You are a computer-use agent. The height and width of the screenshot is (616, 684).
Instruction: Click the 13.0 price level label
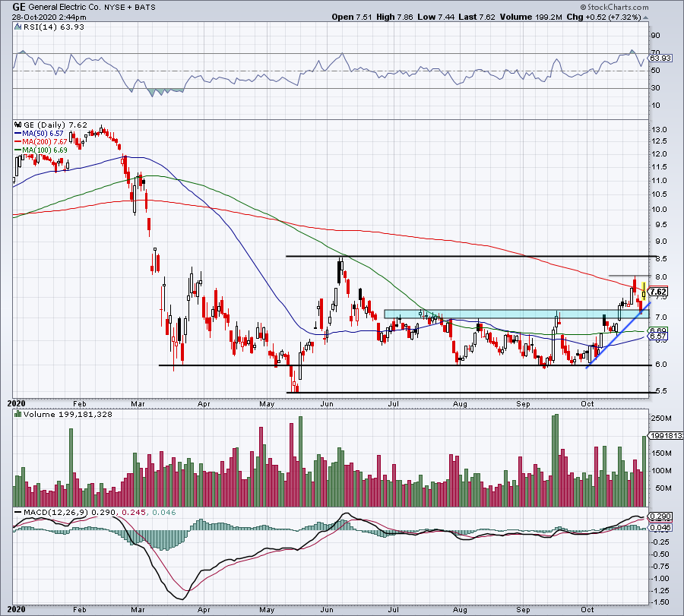pos(659,129)
